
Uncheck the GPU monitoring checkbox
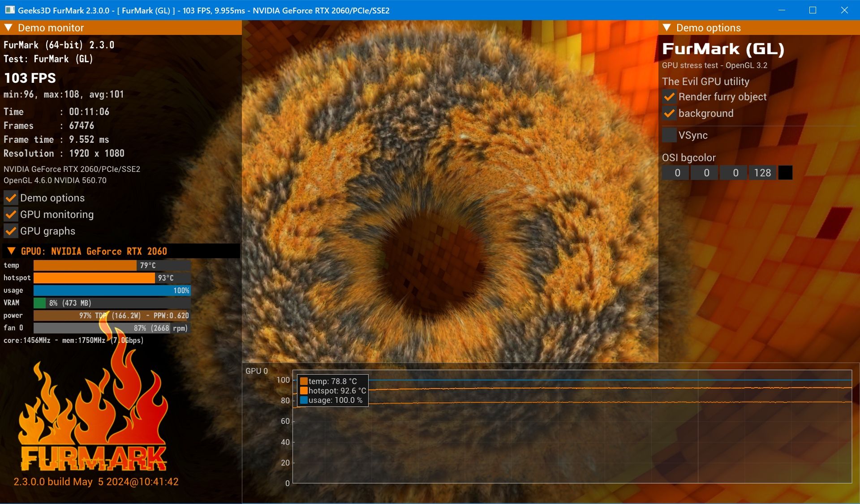(11, 214)
